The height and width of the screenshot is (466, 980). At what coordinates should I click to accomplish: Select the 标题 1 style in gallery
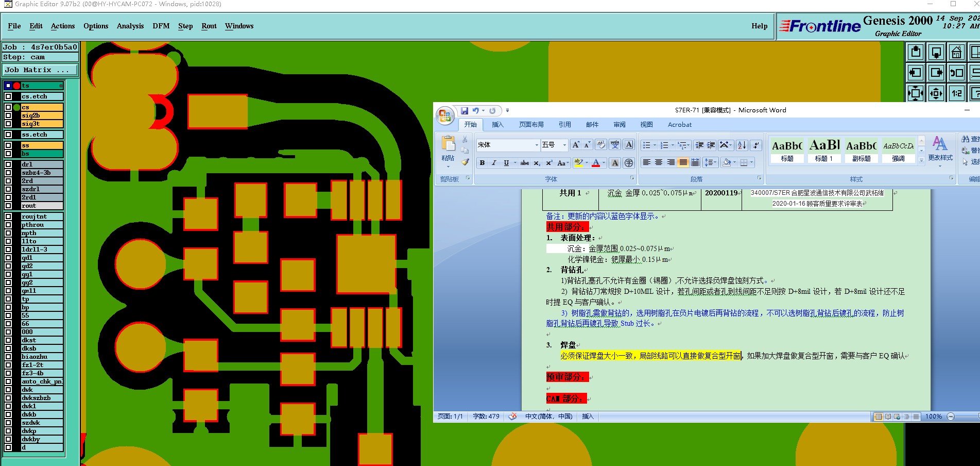tap(824, 150)
